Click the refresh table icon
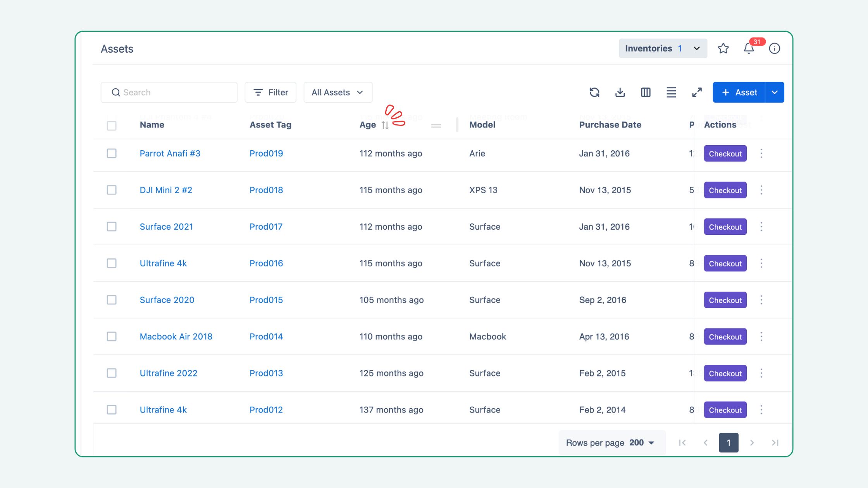Image resolution: width=868 pixels, height=488 pixels. click(594, 92)
